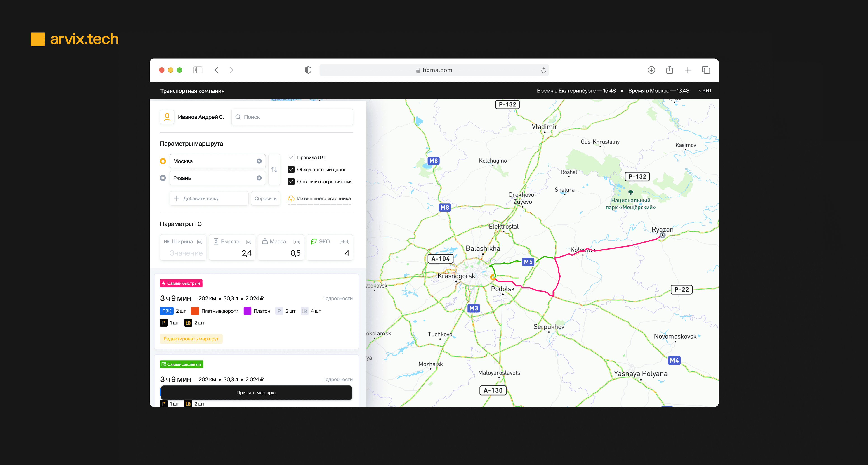868x465 pixels.
Task: Open the browser downloads icon
Action: pos(651,70)
